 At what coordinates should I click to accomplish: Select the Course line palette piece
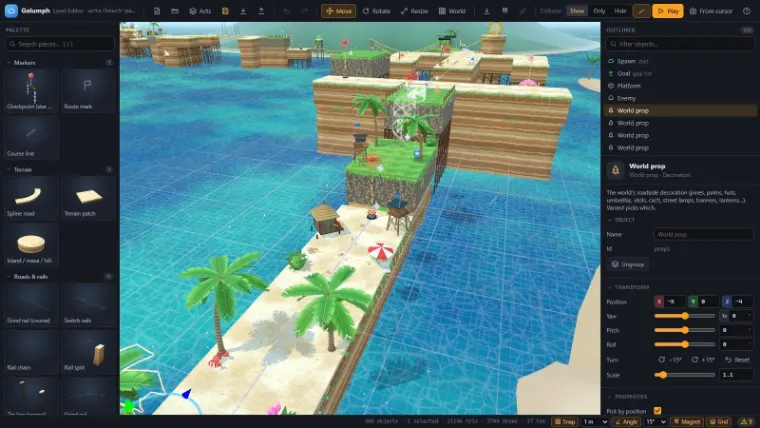[31, 138]
